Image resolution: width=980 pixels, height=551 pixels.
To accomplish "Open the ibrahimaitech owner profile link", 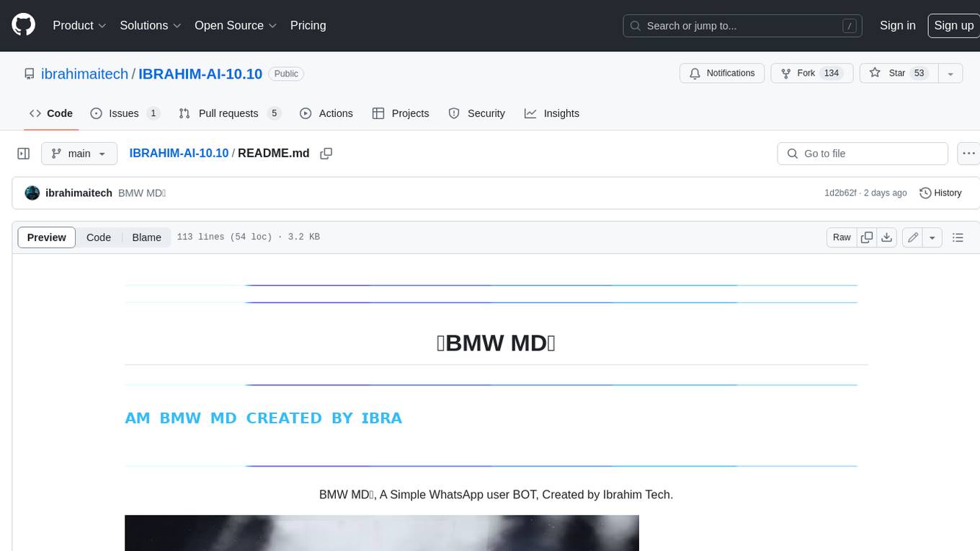I will pos(84,74).
